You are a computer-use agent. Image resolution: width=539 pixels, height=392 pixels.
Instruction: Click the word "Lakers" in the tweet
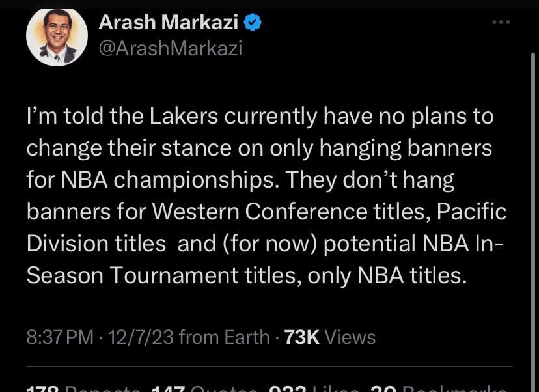click(x=185, y=117)
